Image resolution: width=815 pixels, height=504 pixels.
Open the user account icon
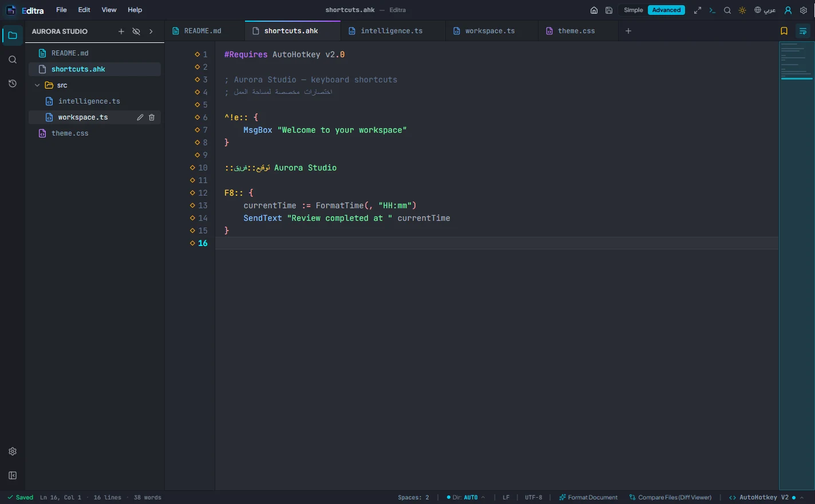click(788, 10)
